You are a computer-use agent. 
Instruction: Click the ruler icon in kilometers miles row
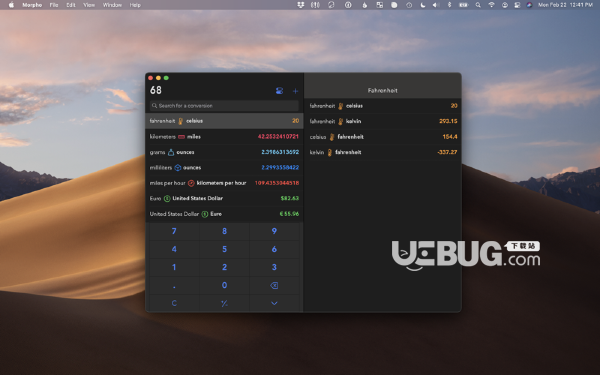[181, 137]
